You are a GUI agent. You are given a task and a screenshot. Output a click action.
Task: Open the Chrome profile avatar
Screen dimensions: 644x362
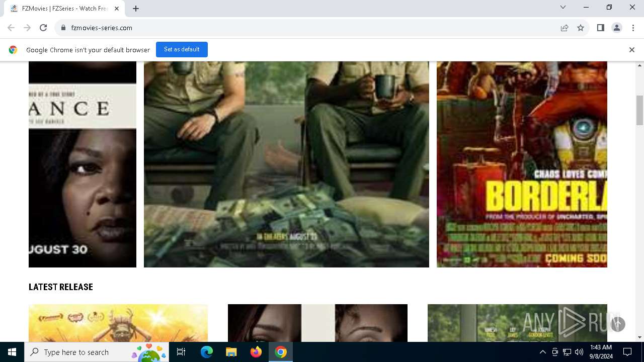coord(617,28)
